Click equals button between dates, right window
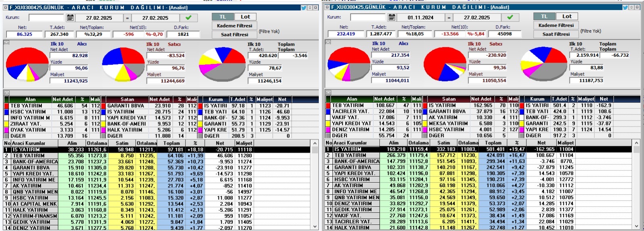 (449, 17)
